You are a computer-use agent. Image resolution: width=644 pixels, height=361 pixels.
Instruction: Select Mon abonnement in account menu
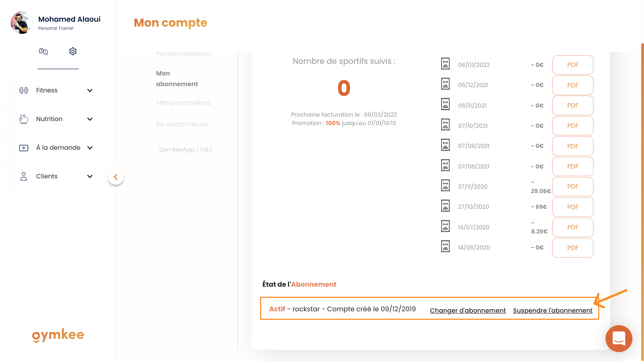click(x=177, y=79)
